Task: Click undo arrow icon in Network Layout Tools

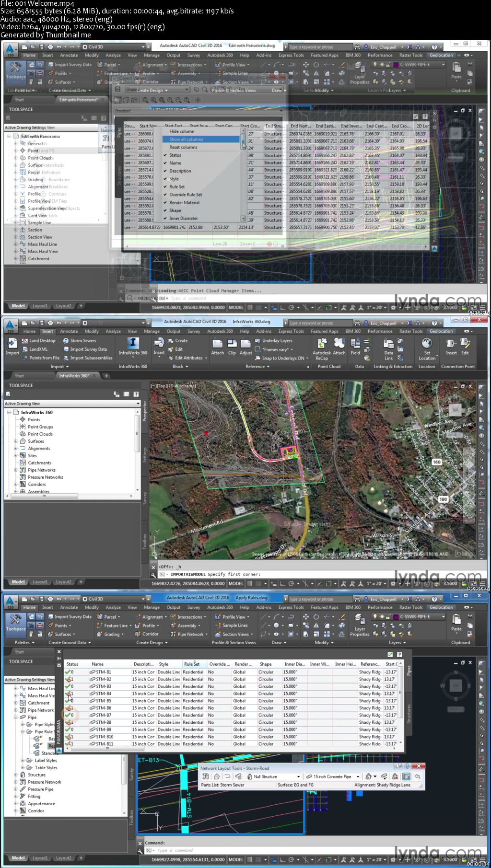Action: coord(418,776)
